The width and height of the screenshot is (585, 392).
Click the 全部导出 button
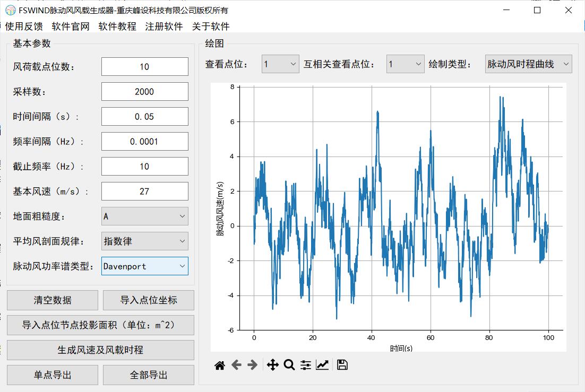point(149,375)
